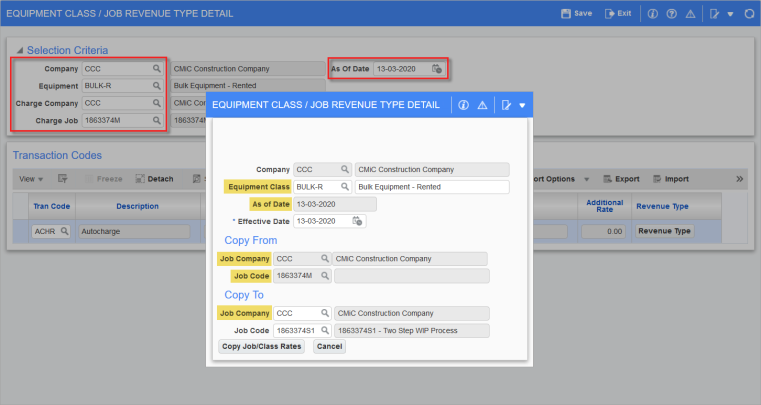This screenshot has width=761, height=405.
Task: Click the help question mark icon in the top bar
Action: click(x=670, y=14)
